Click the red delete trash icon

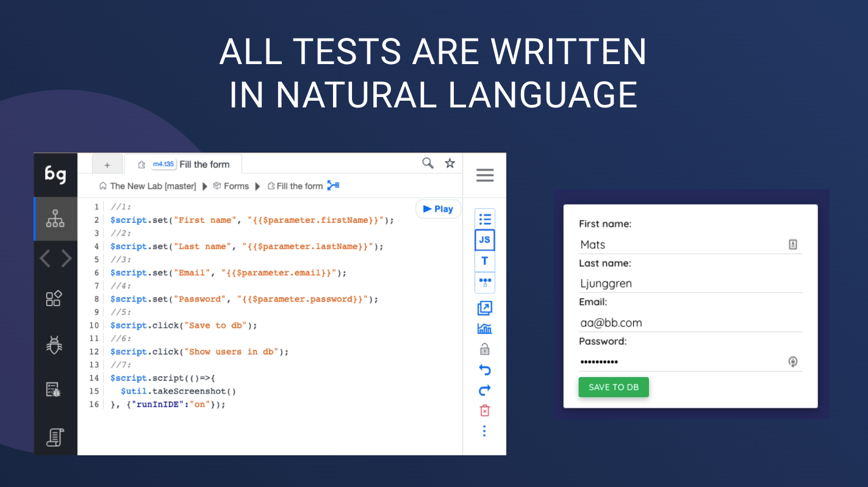pos(485,410)
